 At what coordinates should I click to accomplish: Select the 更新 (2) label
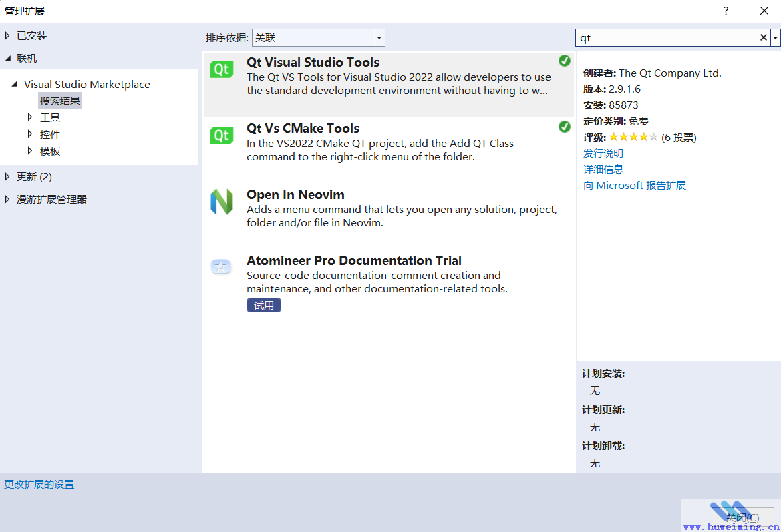pyautogui.click(x=34, y=177)
